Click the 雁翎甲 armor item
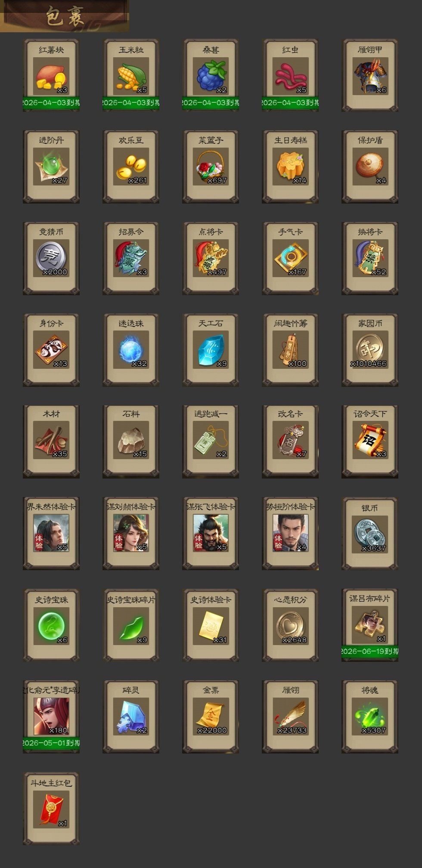 point(370,75)
